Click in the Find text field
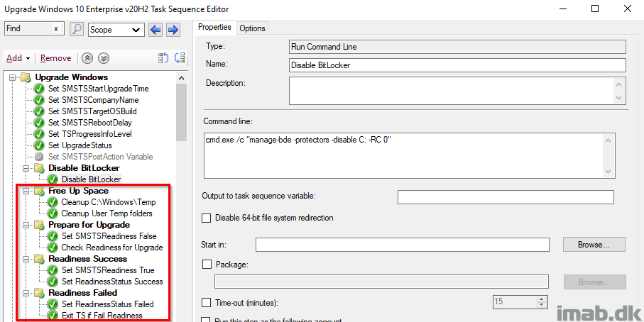Screen dimensions: 644x322 pyautogui.click(x=28, y=28)
